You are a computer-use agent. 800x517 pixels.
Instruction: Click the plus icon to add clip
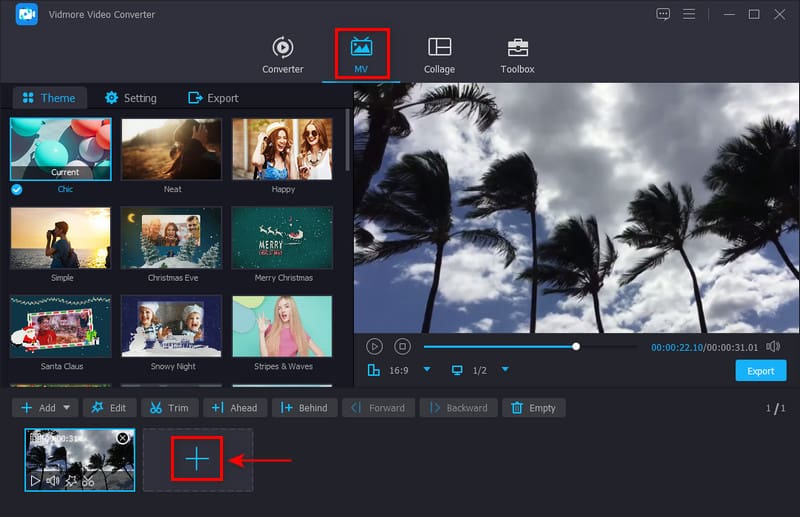tap(197, 459)
